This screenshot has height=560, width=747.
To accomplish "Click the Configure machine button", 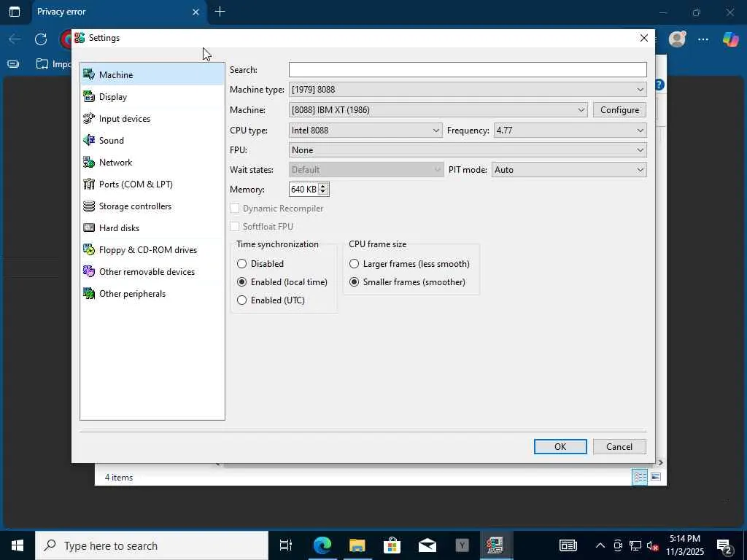I will (x=619, y=110).
